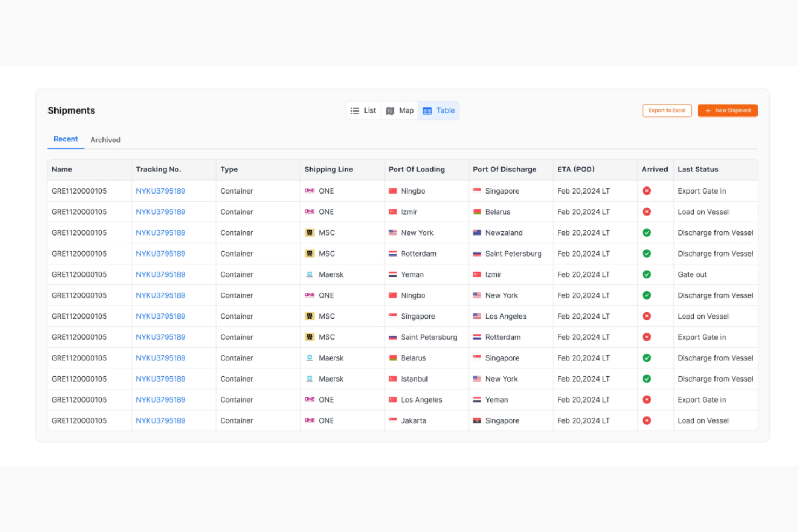798x532 pixels.
Task: Click the Name column header
Action: click(90, 169)
